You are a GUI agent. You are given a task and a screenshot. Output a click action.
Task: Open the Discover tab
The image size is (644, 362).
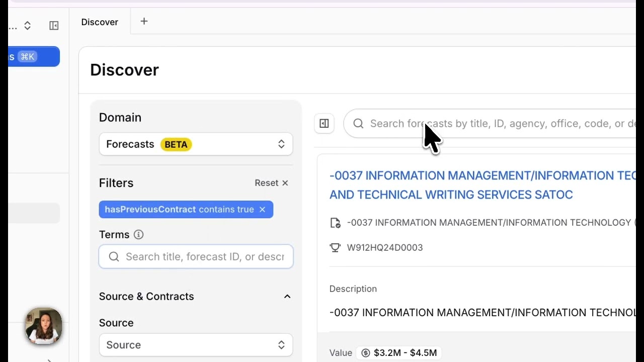[100, 22]
